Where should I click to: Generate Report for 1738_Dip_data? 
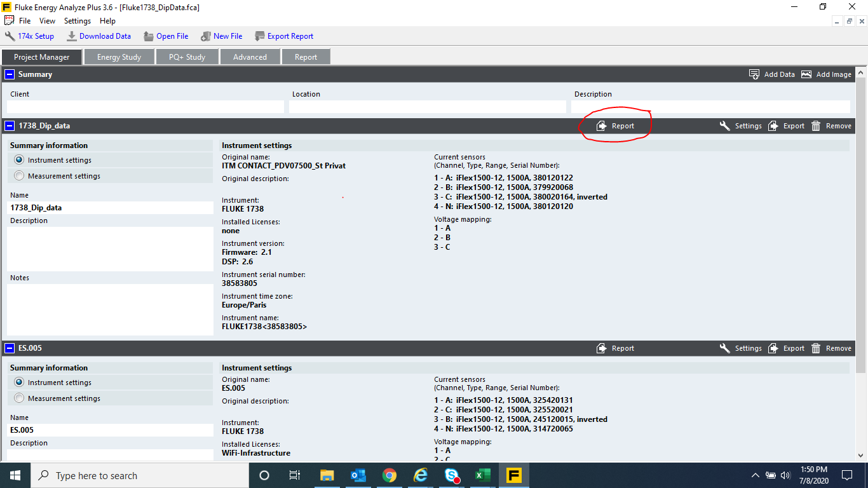point(616,126)
